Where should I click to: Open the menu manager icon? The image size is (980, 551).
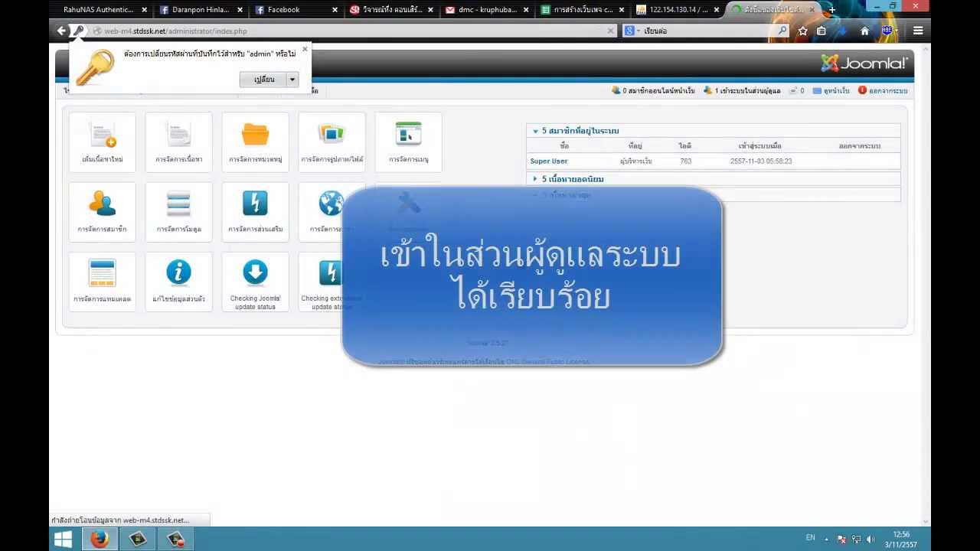408,142
